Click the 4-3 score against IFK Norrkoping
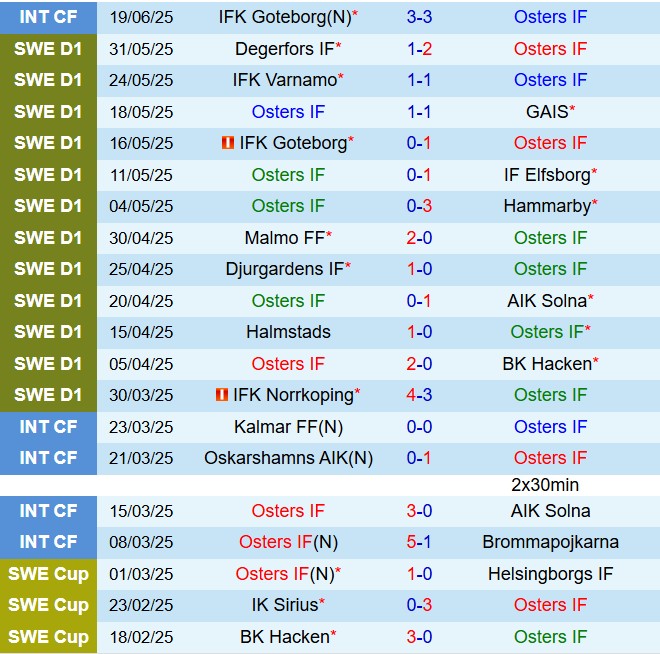Viewport: 660px width, 654px height. click(419, 395)
